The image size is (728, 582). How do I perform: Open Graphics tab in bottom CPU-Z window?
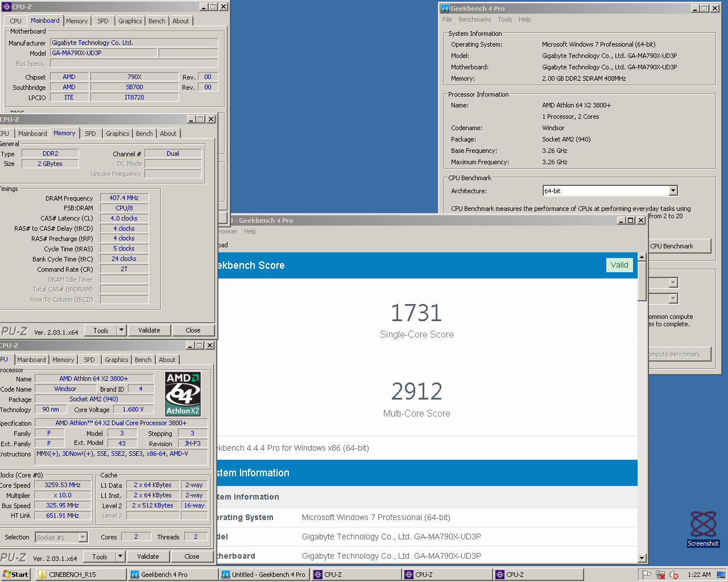[x=117, y=360]
